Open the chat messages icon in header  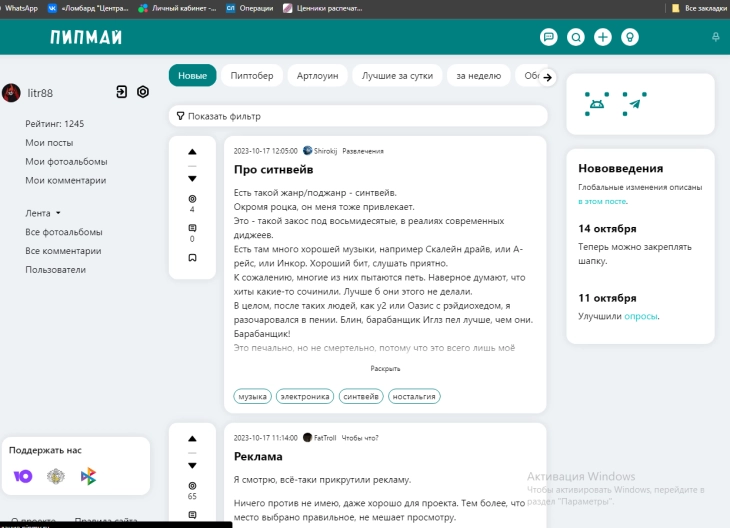tap(548, 37)
